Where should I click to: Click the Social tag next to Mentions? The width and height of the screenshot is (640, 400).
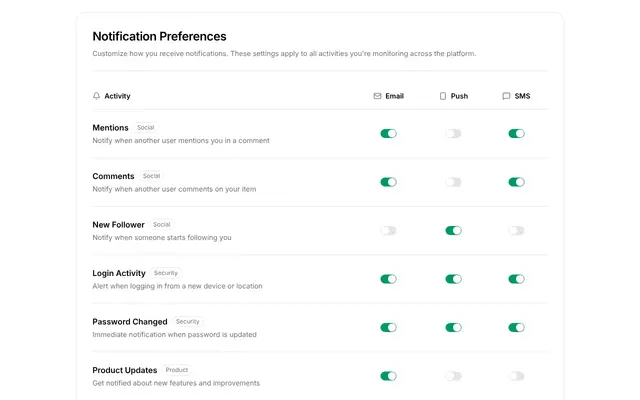146,127
